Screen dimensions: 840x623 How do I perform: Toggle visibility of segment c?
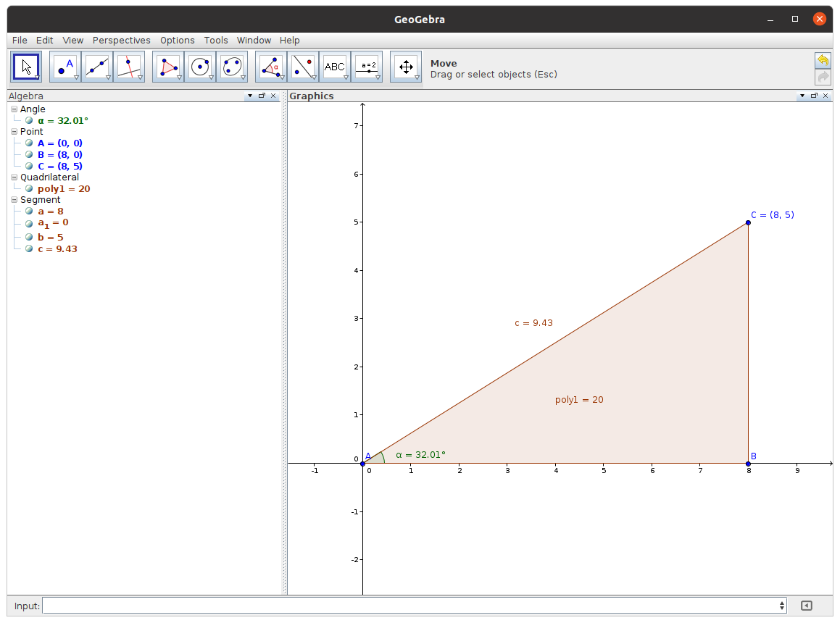click(28, 248)
